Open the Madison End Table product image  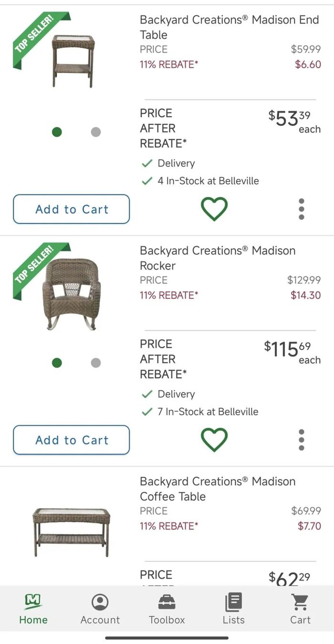[x=73, y=61]
